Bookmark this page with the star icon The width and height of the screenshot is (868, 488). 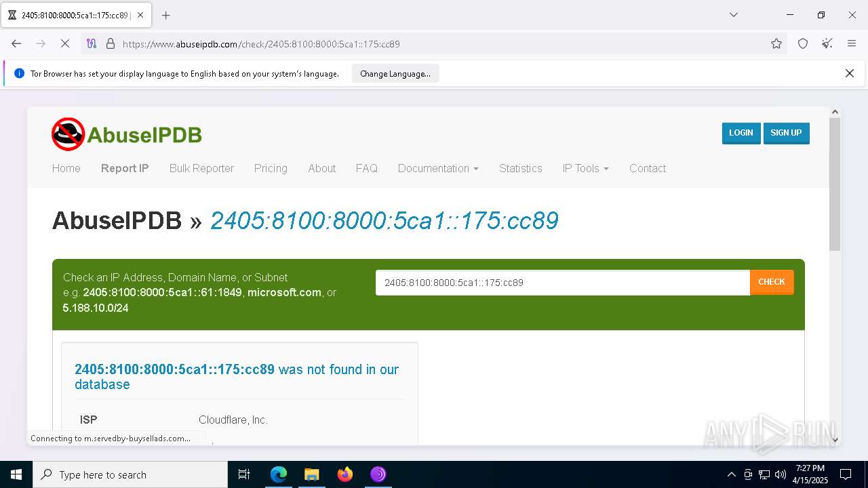[x=776, y=43]
